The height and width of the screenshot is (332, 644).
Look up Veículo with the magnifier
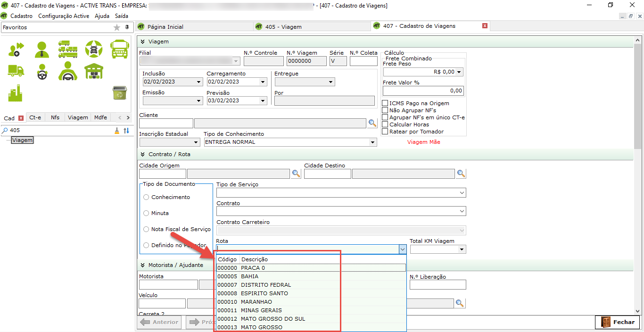tap(460, 303)
